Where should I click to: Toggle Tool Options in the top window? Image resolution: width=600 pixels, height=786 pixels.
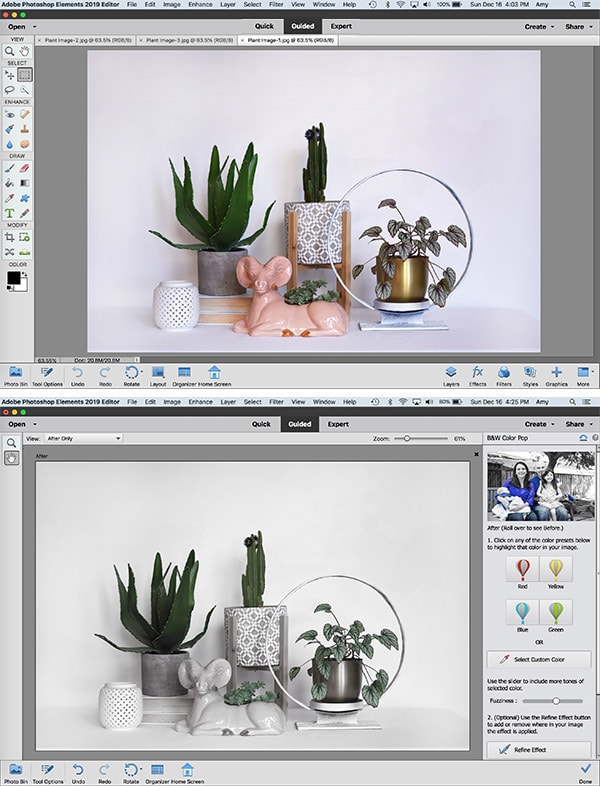click(47, 375)
